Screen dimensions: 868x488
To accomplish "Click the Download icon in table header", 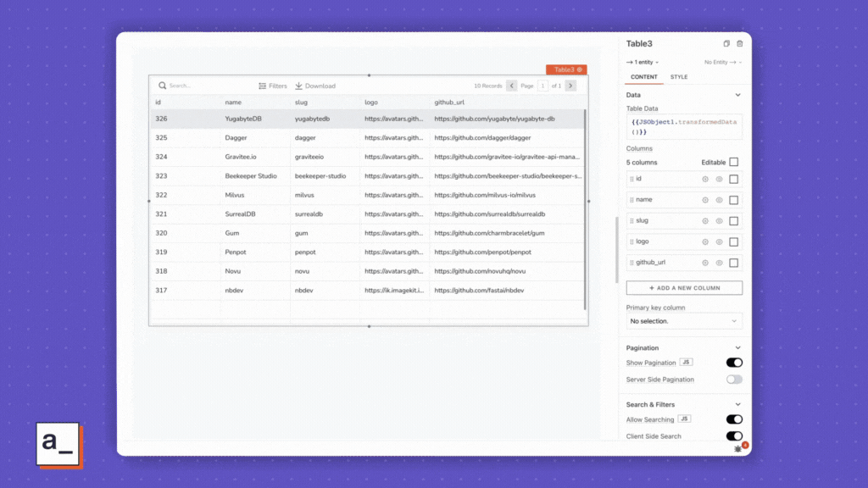I will (299, 86).
